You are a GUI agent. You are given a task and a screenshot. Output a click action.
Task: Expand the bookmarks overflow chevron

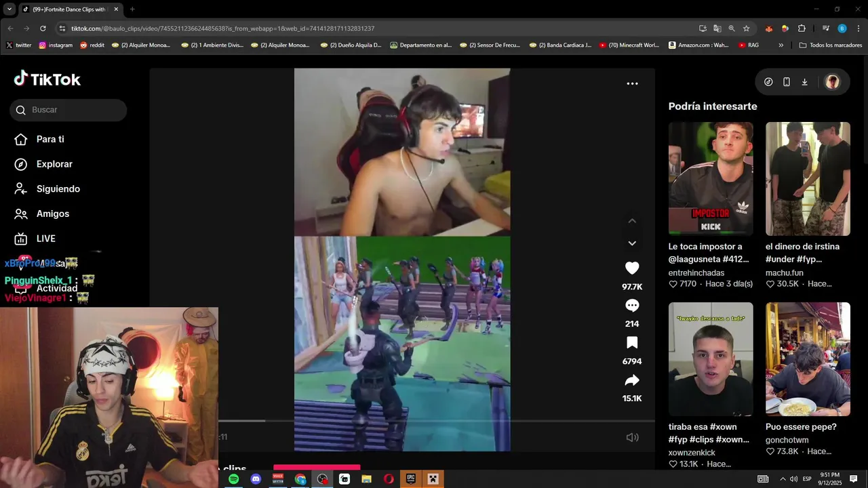tap(781, 45)
